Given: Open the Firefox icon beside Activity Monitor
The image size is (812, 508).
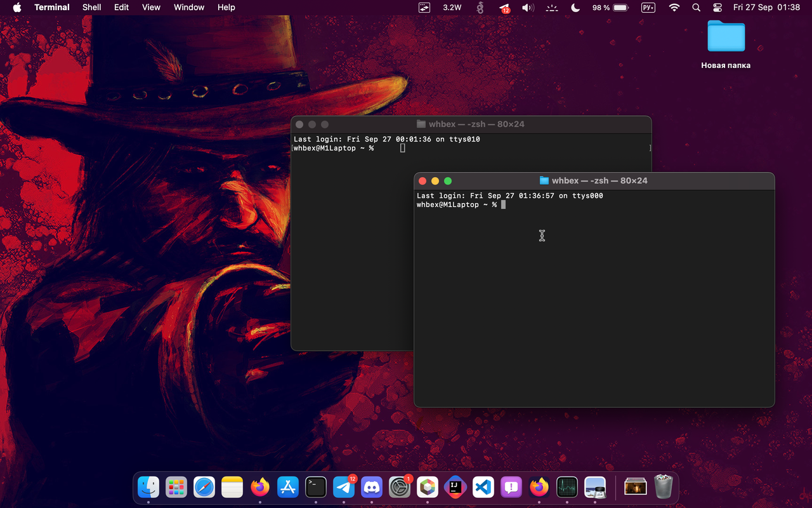Looking at the screenshot, I should point(539,488).
